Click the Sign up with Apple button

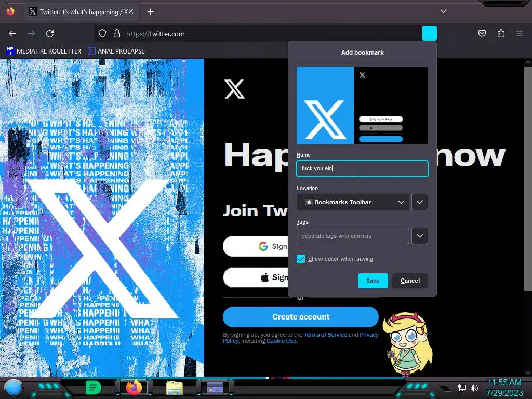tap(256, 277)
